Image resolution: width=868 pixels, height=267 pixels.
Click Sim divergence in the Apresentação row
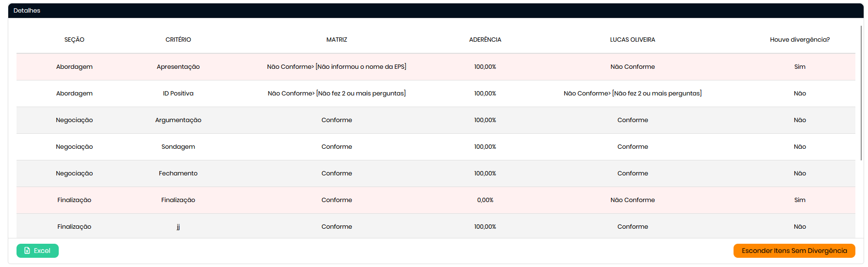pyautogui.click(x=800, y=67)
